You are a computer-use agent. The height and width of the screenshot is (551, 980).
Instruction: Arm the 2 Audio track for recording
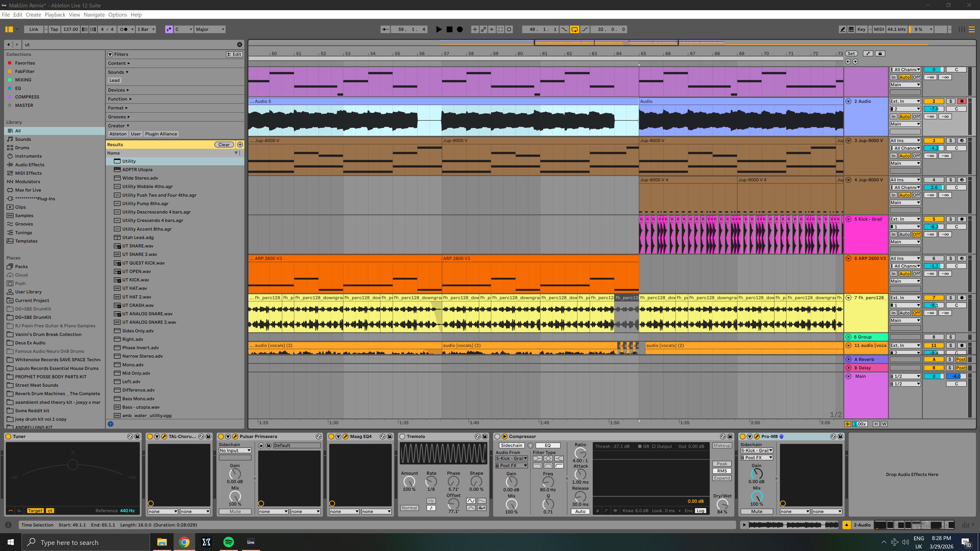point(962,101)
